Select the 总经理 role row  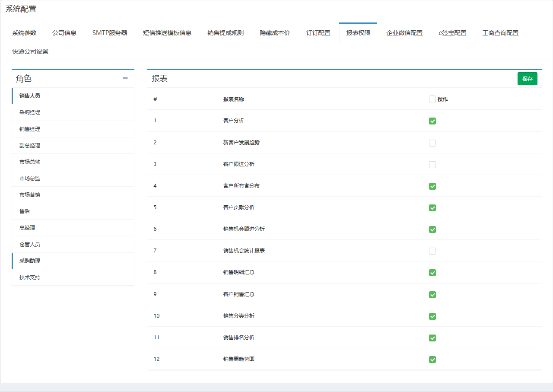click(73, 228)
